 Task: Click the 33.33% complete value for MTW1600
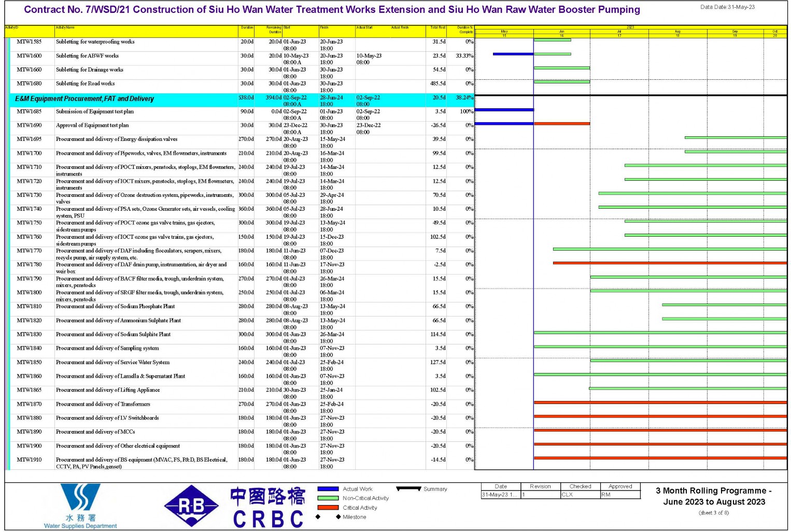click(464, 56)
